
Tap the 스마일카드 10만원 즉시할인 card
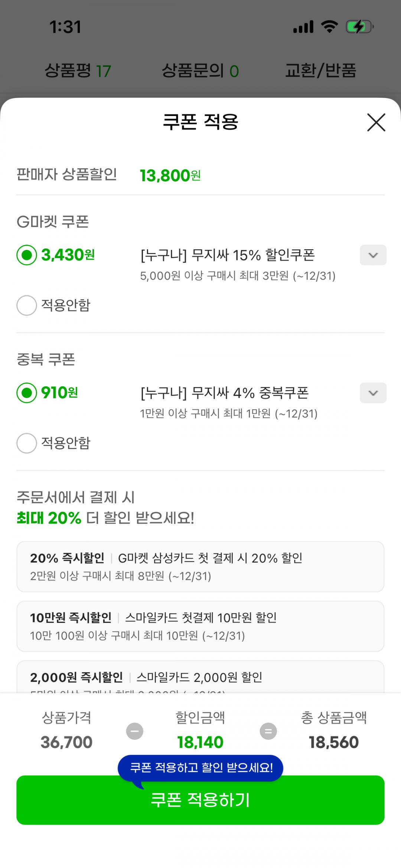click(200, 626)
